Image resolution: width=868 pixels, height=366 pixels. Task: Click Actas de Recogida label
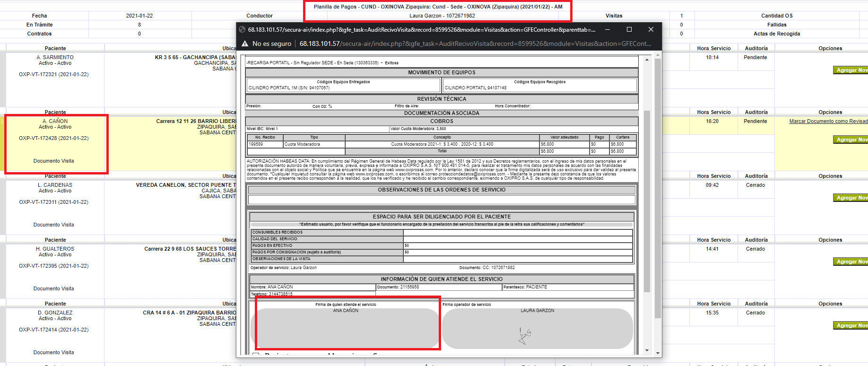click(x=777, y=34)
